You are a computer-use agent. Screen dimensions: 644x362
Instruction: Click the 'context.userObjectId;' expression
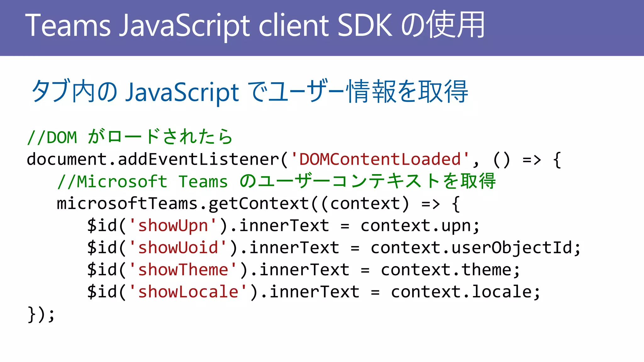coord(475,248)
